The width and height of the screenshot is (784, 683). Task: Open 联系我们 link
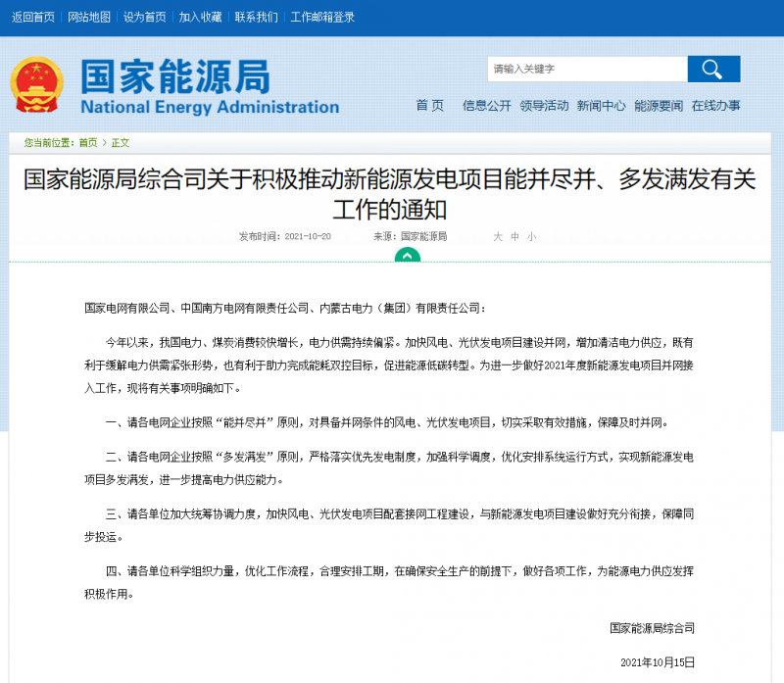(x=257, y=18)
